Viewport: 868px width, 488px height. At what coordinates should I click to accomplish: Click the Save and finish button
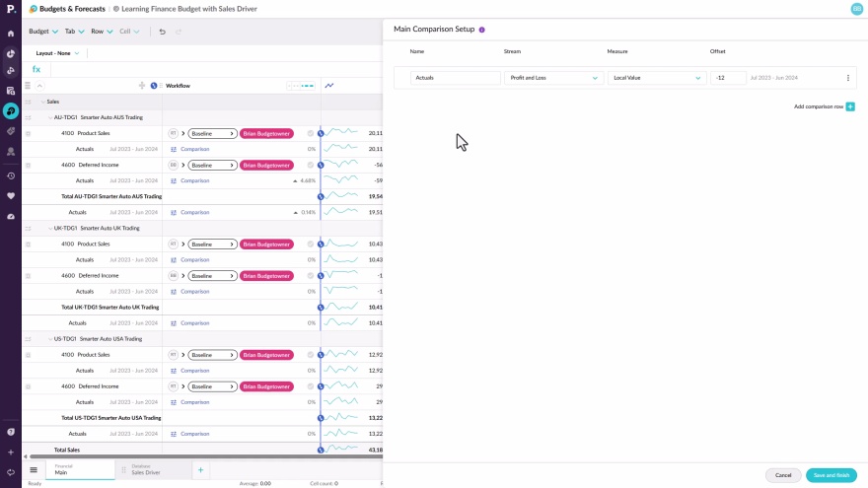pos(831,475)
